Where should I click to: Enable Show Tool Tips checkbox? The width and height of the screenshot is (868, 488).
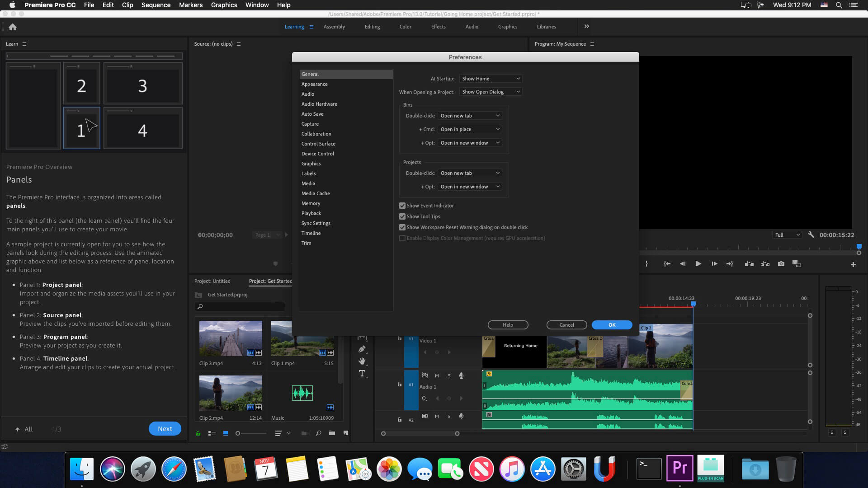(x=402, y=216)
